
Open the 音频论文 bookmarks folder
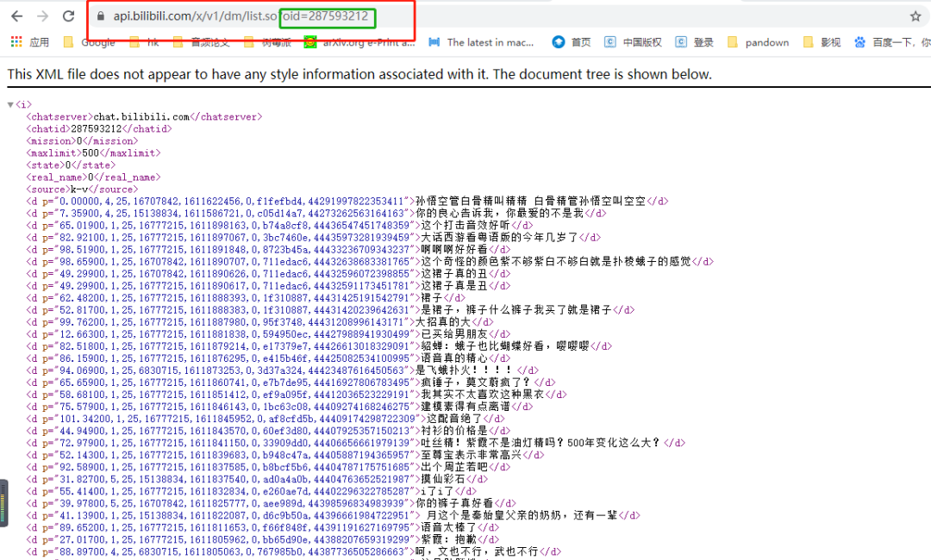coord(201,42)
